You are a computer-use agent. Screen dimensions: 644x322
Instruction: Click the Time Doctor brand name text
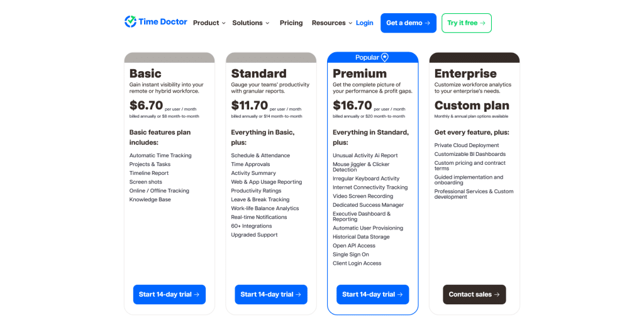tap(163, 22)
